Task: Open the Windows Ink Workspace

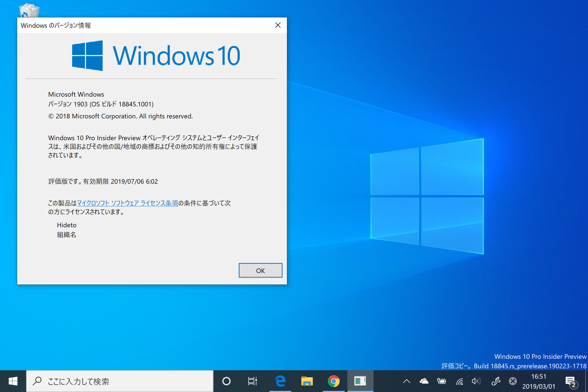Action: click(495, 381)
